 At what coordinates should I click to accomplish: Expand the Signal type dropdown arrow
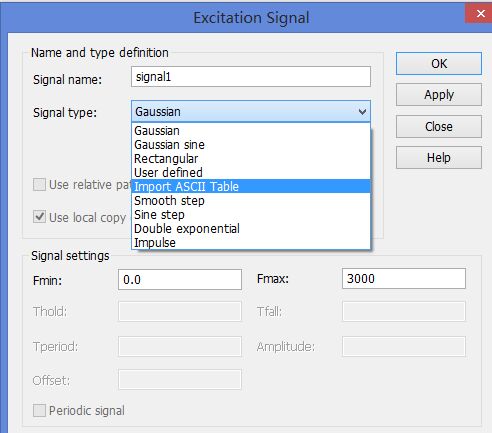click(362, 112)
